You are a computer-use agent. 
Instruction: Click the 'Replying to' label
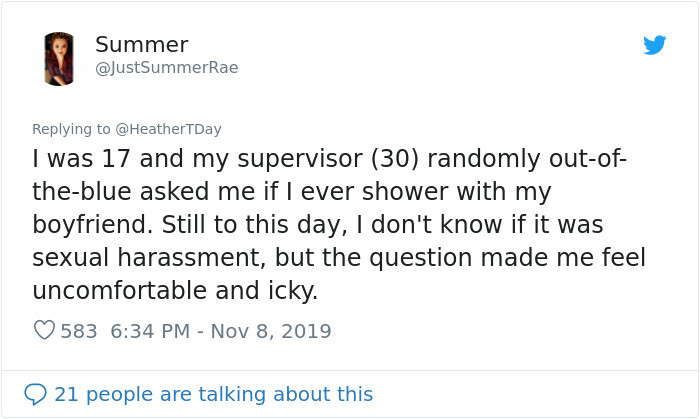(71, 129)
